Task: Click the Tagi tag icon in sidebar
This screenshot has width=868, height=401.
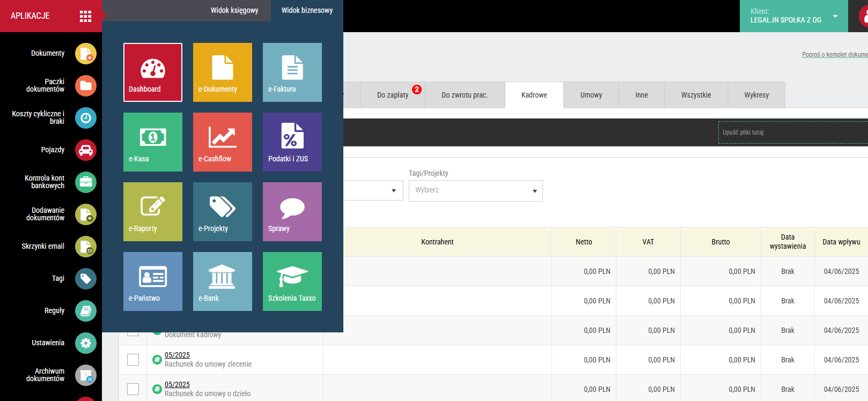Action: (86, 279)
